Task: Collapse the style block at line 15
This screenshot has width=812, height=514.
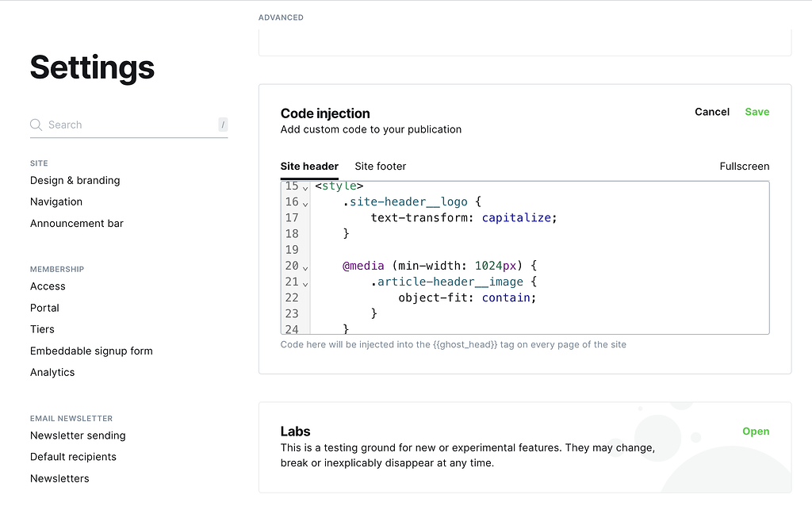Action: [x=306, y=188]
